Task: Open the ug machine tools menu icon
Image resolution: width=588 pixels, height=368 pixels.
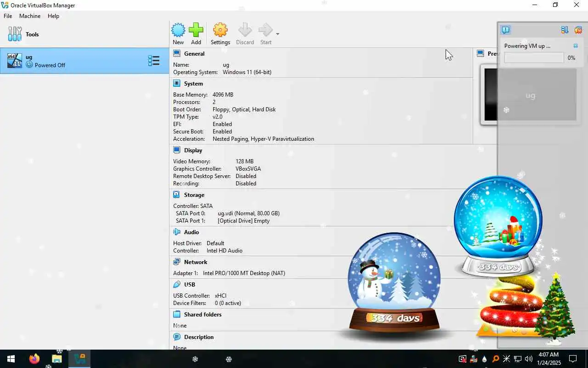Action: pyautogui.click(x=154, y=61)
